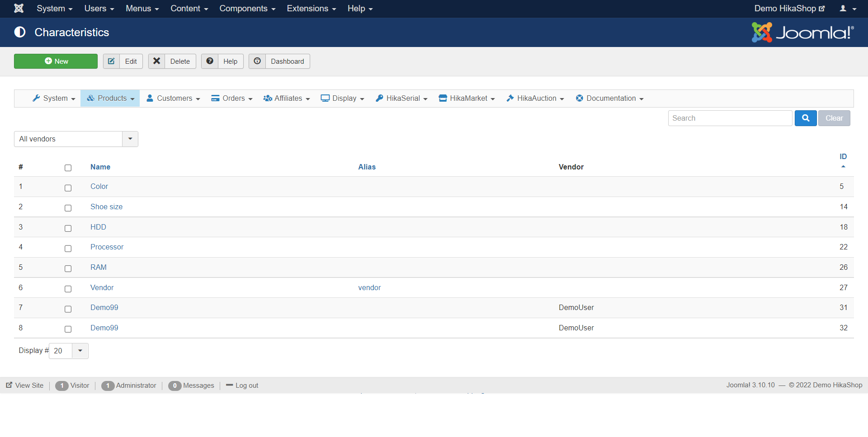
Task: Sort the table by Name column
Action: click(100, 167)
